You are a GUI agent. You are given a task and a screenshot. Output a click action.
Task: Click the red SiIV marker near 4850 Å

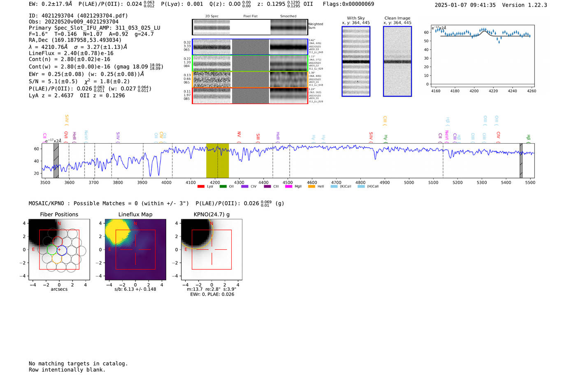(371, 137)
